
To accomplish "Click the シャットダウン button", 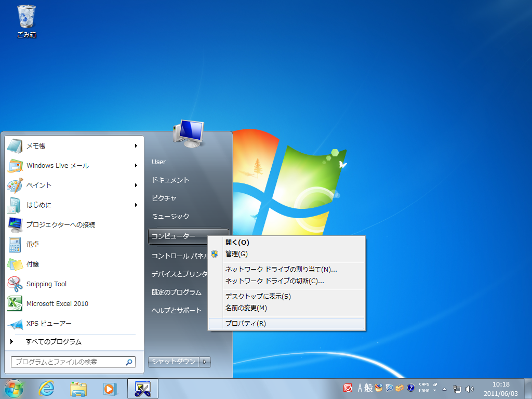I will 174,362.
